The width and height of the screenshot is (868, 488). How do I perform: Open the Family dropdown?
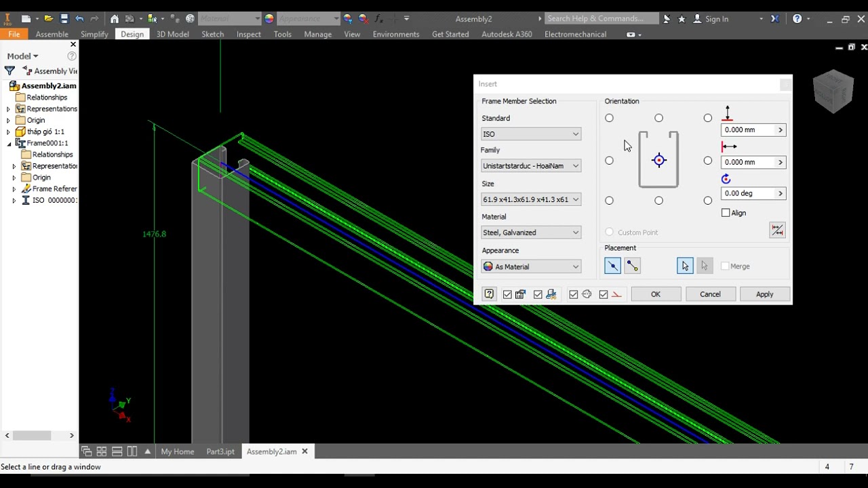(531, 165)
